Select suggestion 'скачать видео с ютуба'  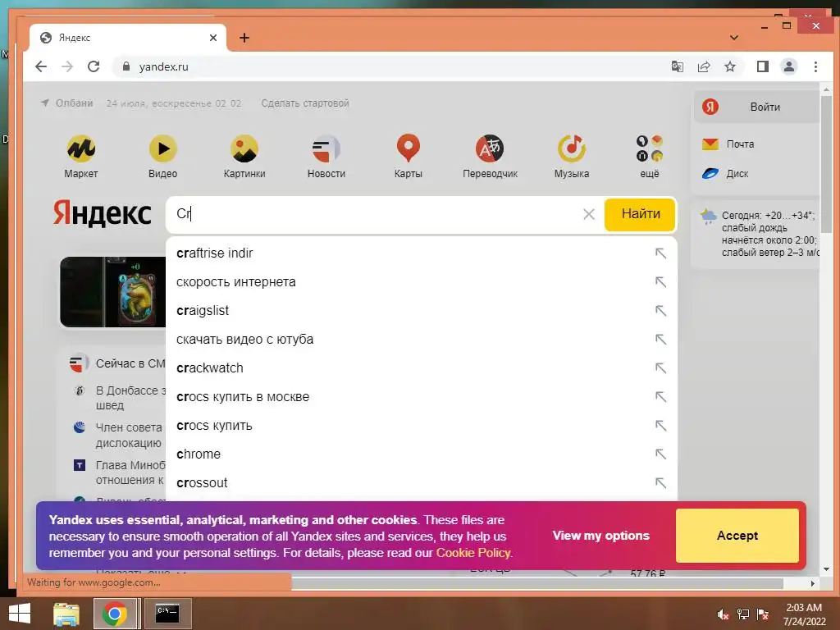pos(422,339)
